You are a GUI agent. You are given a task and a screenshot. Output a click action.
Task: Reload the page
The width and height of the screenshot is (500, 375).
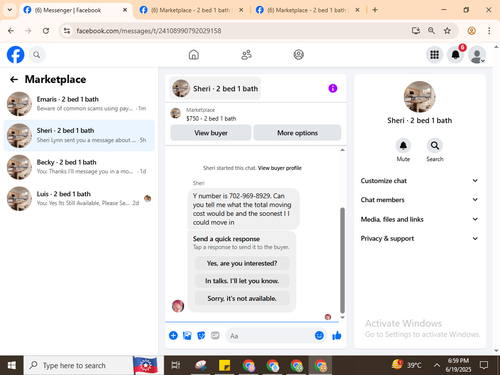(46, 31)
